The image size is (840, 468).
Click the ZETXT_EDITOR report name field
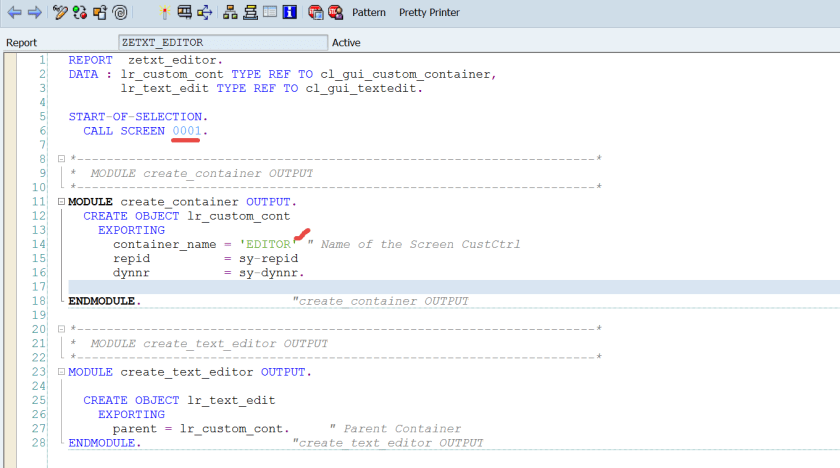click(223, 42)
